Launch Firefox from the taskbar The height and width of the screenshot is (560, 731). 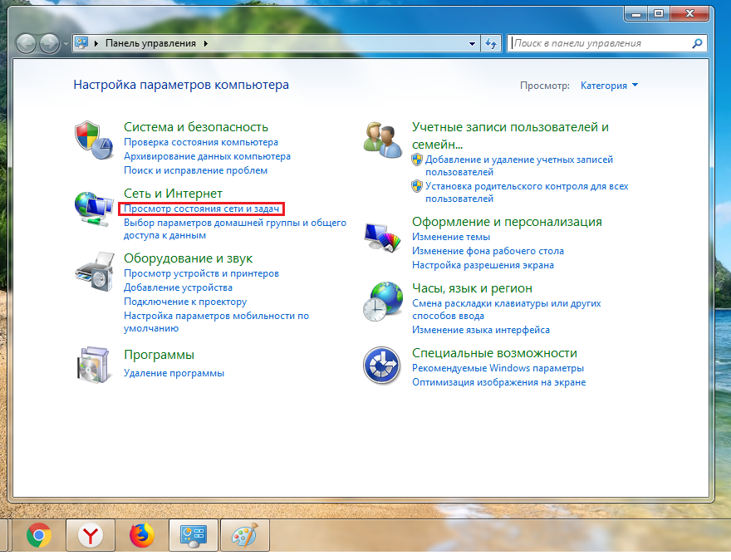pyautogui.click(x=142, y=537)
